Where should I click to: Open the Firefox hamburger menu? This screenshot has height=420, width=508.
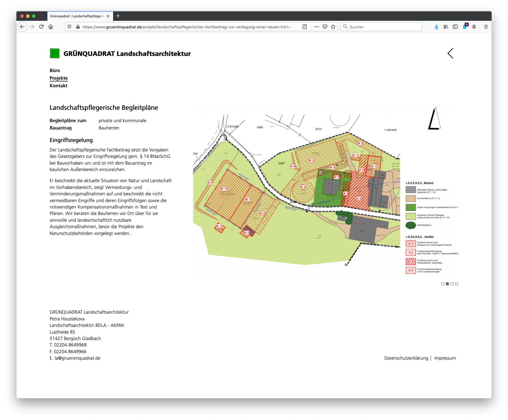pyautogui.click(x=486, y=27)
